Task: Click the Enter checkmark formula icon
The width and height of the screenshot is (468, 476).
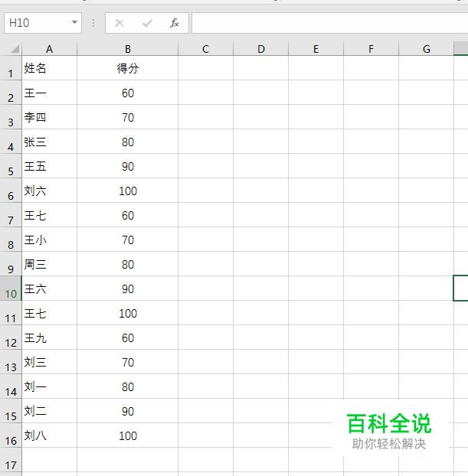Action: point(147,23)
